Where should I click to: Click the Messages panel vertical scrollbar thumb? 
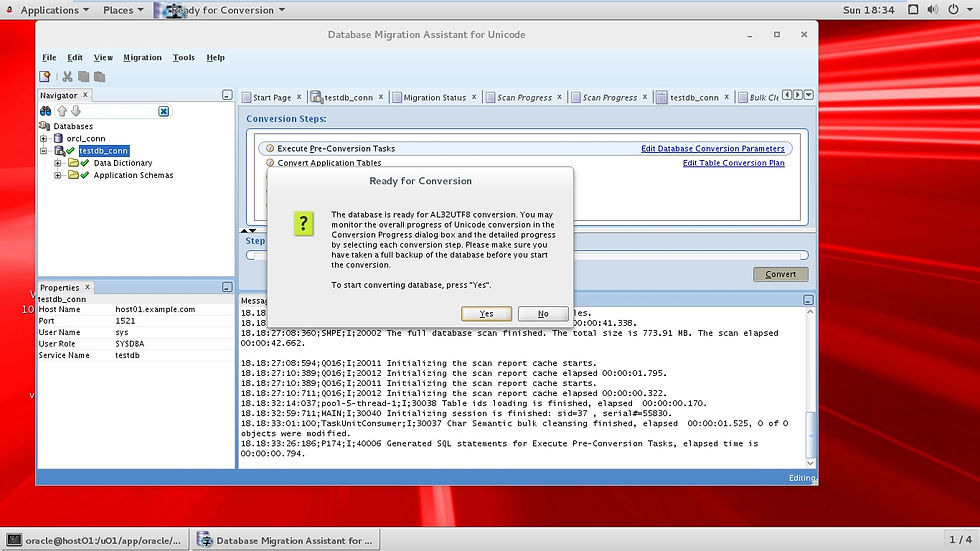(x=811, y=435)
